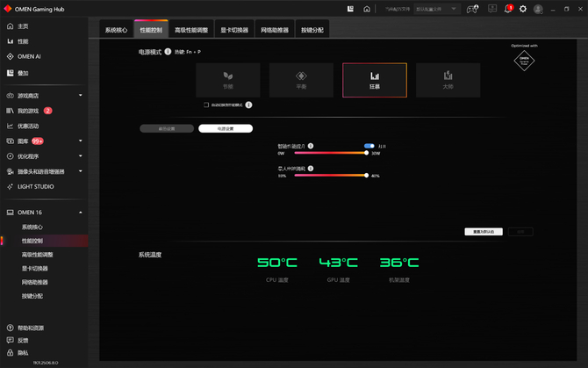Open 网络助推器 under OMEN 16 in sidebar
This screenshot has height=368, width=588.
click(x=34, y=282)
